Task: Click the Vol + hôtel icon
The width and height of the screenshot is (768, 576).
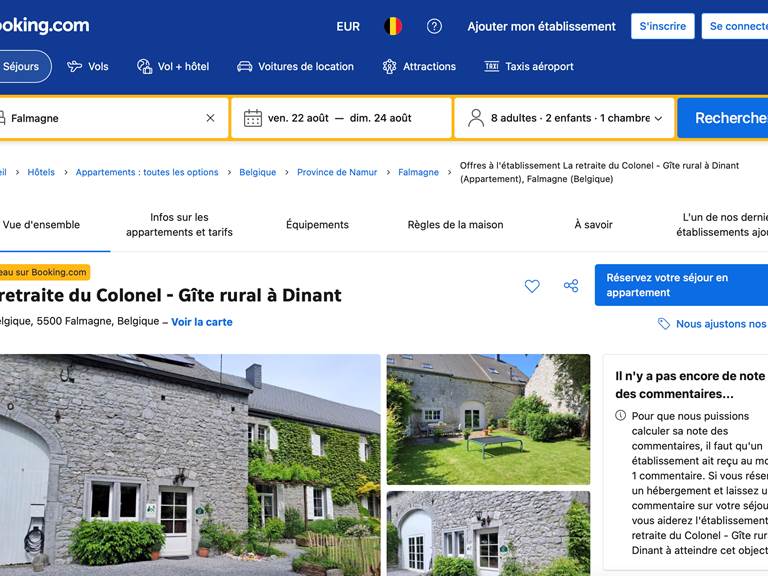Action: [144, 66]
